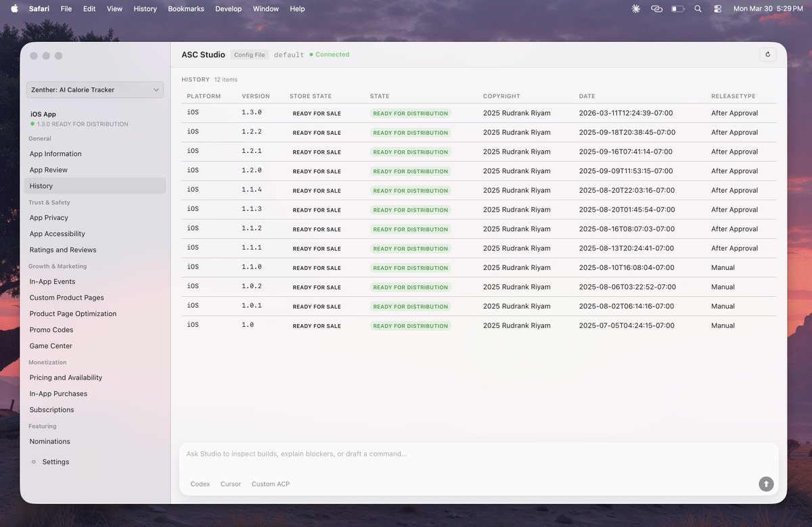The height and width of the screenshot is (527, 812).
Task: Click the Config File badge
Action: 250,55
